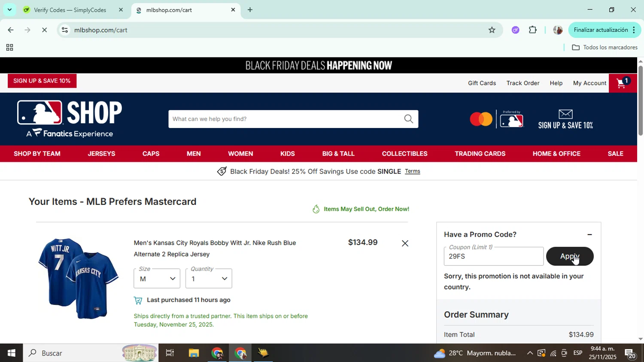Open the MEN menu
Screen dimensions: 644x362
(x=194, y=154)
